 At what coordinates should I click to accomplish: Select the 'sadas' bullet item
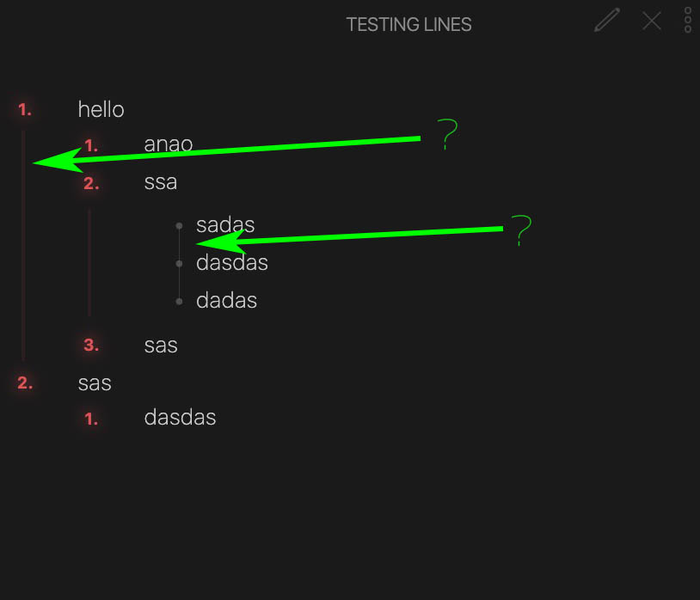coord(225,224)
